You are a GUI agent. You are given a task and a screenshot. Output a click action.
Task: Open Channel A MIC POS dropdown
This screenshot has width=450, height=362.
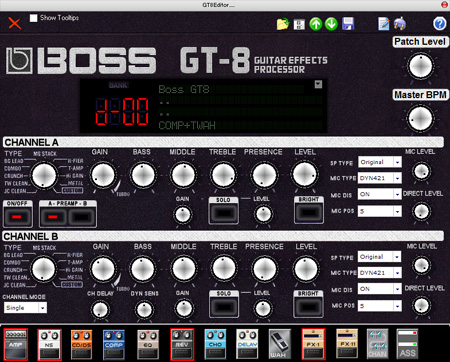[380, 211]
